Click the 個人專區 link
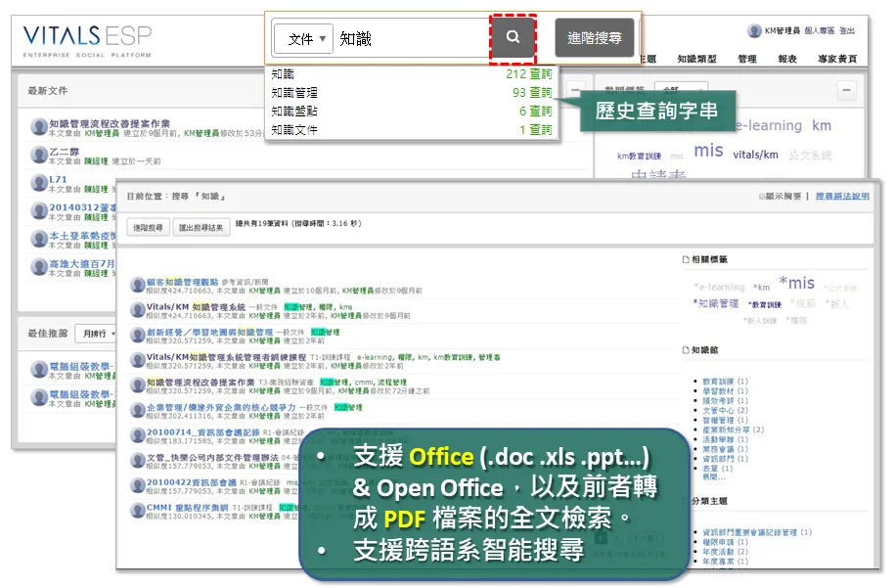The width and height of the screenshot is (894, 588). click(820, 30)
